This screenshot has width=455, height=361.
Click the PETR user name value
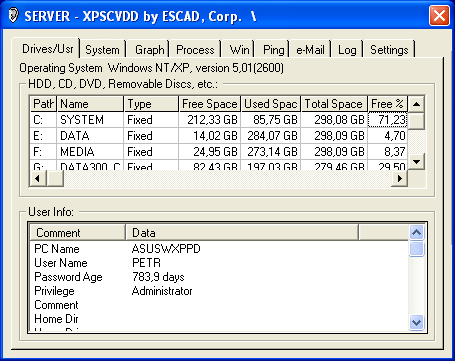(x=146, y=263)
